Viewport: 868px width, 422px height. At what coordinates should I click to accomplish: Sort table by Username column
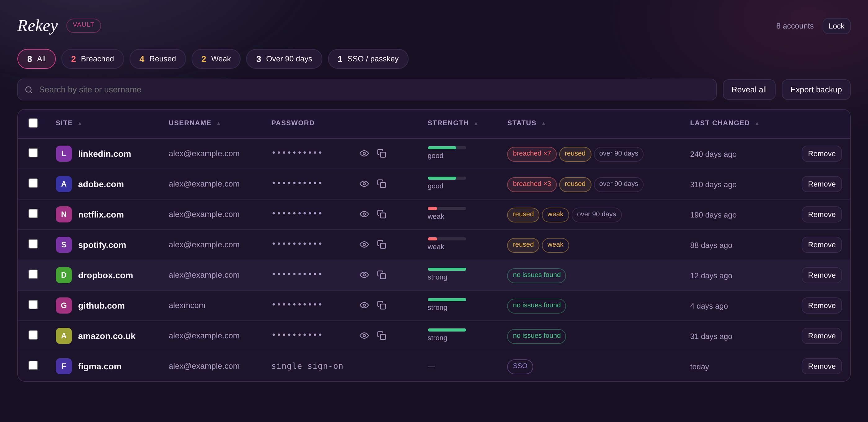[194, 123]
